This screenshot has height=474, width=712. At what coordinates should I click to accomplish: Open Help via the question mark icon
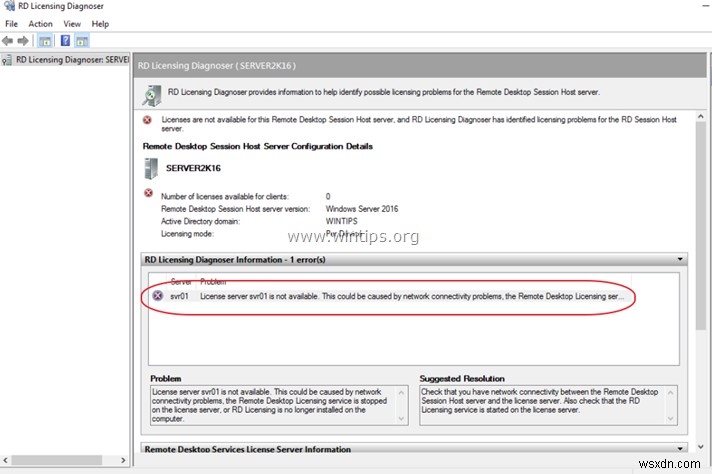point(65,41)
